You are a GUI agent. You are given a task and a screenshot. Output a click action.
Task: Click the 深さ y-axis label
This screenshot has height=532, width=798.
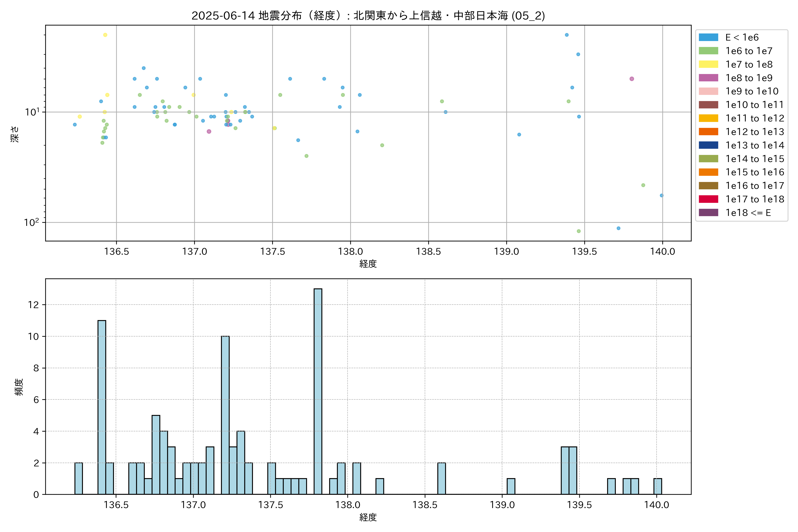pyautogui.click(x=15, y=134)
